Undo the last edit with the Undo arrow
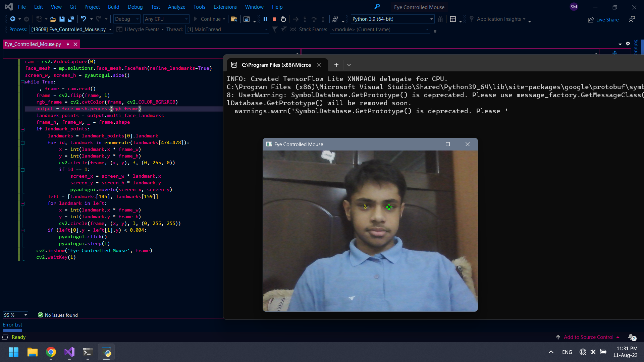The image size is (644, 362). (x=83, y=19)
